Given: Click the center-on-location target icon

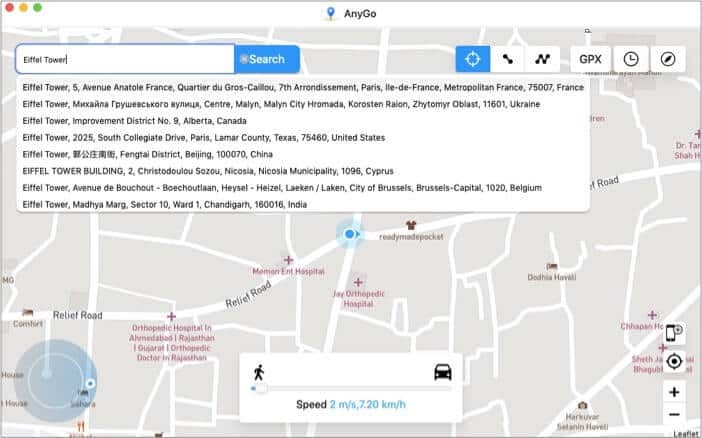Looking at the screenshot, I should click(x=674, y=361).
